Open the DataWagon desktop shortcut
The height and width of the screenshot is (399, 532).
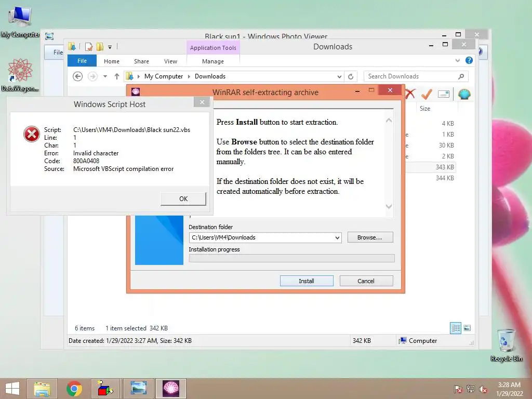pyautogui.click(x=20, y=75)
